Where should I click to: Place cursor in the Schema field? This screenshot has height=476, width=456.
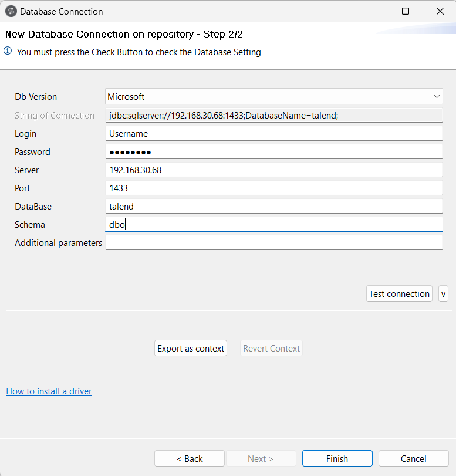click(x=273, y=224)
